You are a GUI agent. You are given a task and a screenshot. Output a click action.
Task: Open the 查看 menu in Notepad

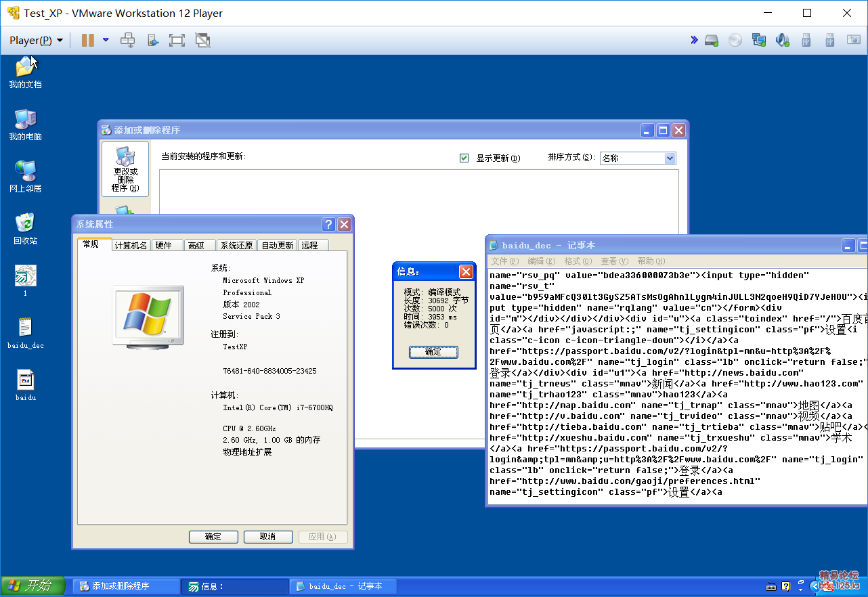click(x=614, y=261)
